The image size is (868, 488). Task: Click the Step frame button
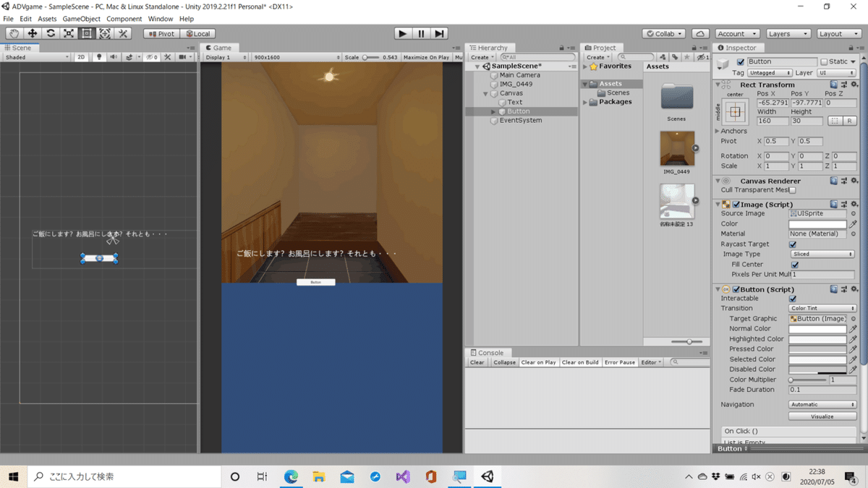tap(439, 33)
